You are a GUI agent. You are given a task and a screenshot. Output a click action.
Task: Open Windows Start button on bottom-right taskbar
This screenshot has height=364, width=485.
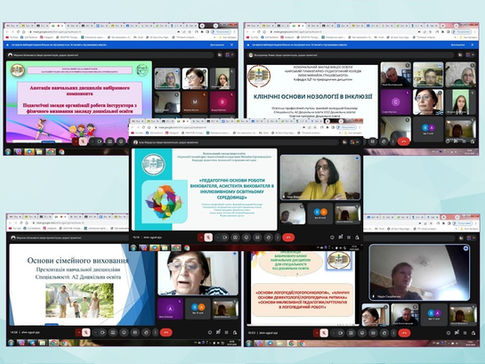tap(248, 343)
